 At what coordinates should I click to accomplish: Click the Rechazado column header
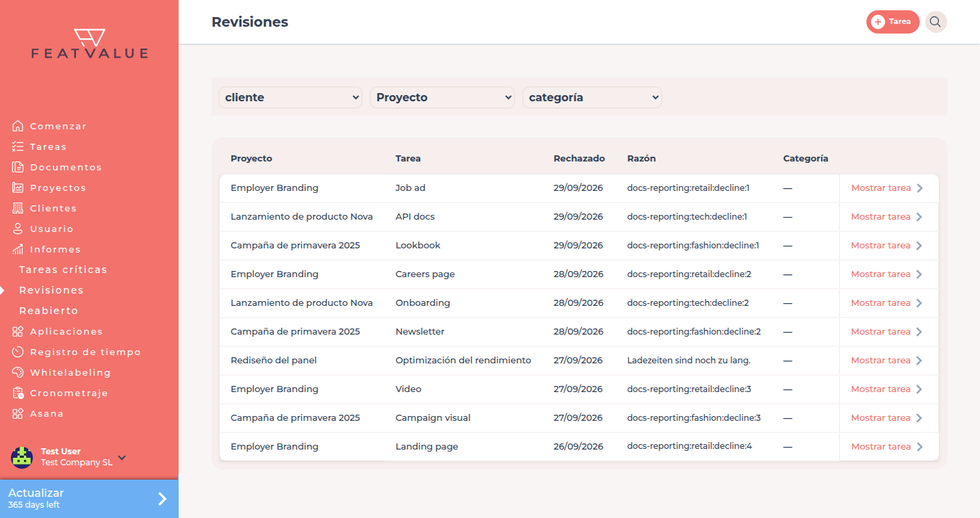(x=579, y=158)
